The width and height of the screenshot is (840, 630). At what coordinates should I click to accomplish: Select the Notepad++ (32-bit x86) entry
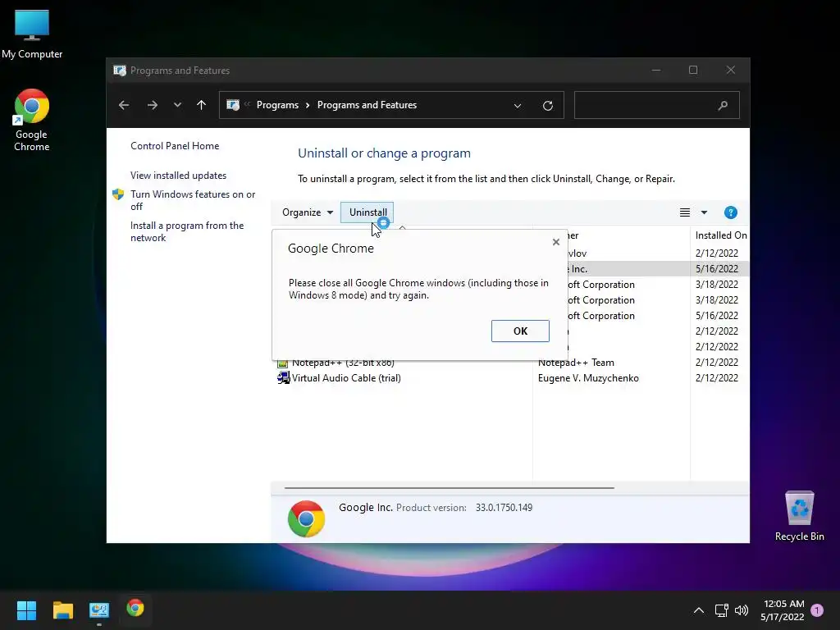[343, 363]
